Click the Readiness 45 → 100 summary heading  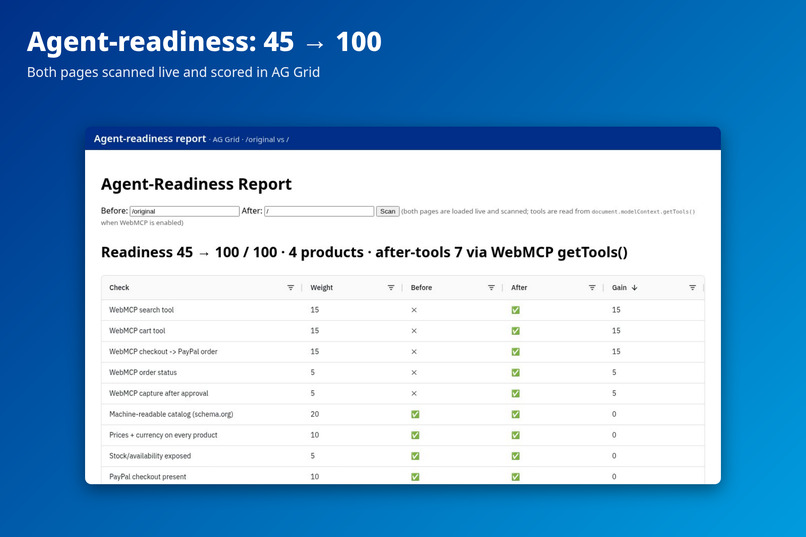tap(364, 252)
